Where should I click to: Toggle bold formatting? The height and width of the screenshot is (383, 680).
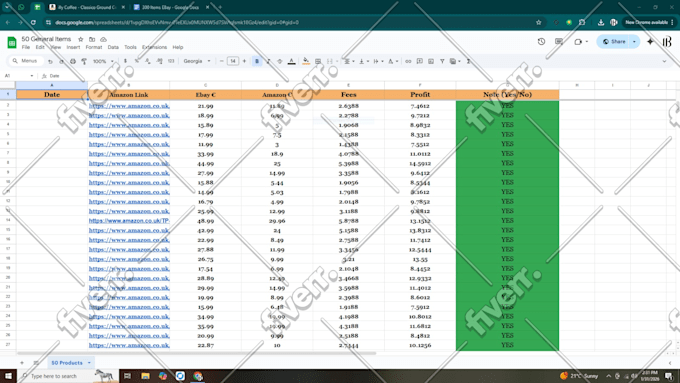tap(257, 61)
